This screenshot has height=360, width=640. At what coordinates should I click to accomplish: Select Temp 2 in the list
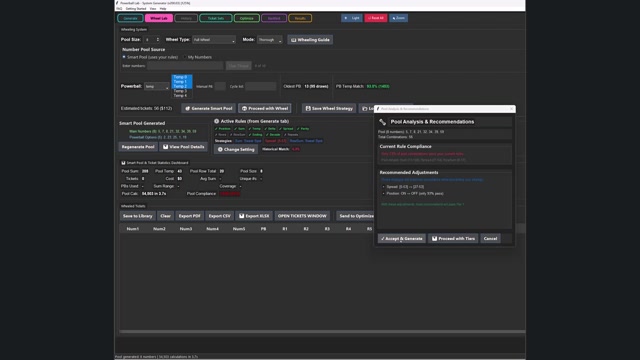tap(182, 86)
